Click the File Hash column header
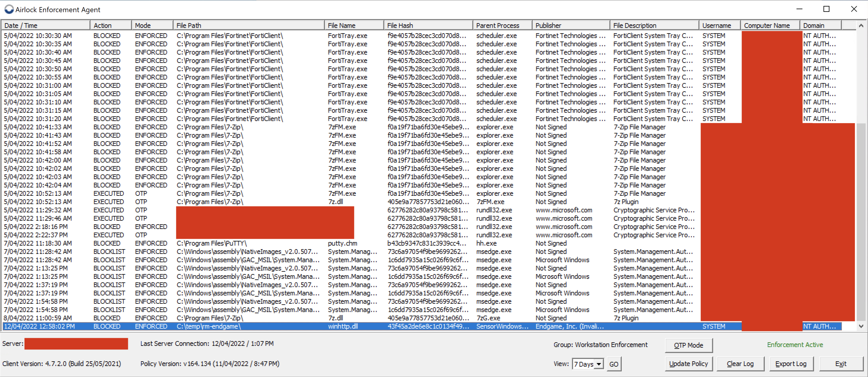Viewport: 868px width, 377px height. [427, 25]
